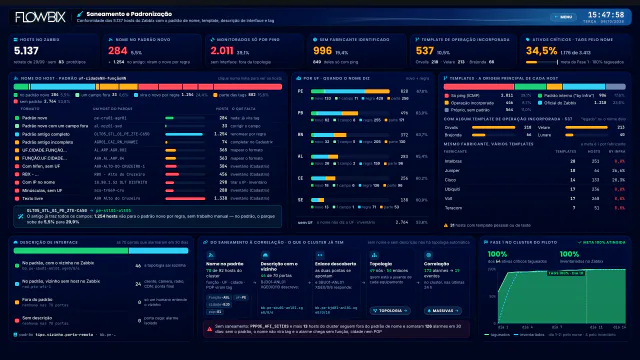The height and width of the screenshot is (360, 640).
Task: Click the Meta 100% atingida badge
Action: [601, 242]
